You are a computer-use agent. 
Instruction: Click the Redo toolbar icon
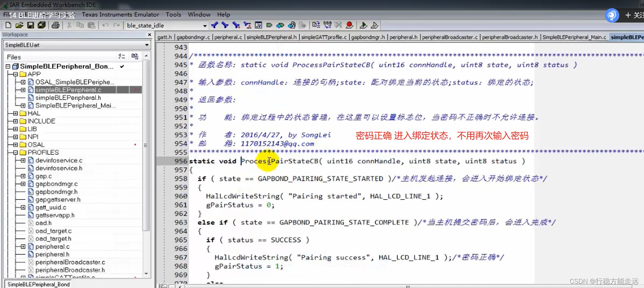tap(116, 25)
